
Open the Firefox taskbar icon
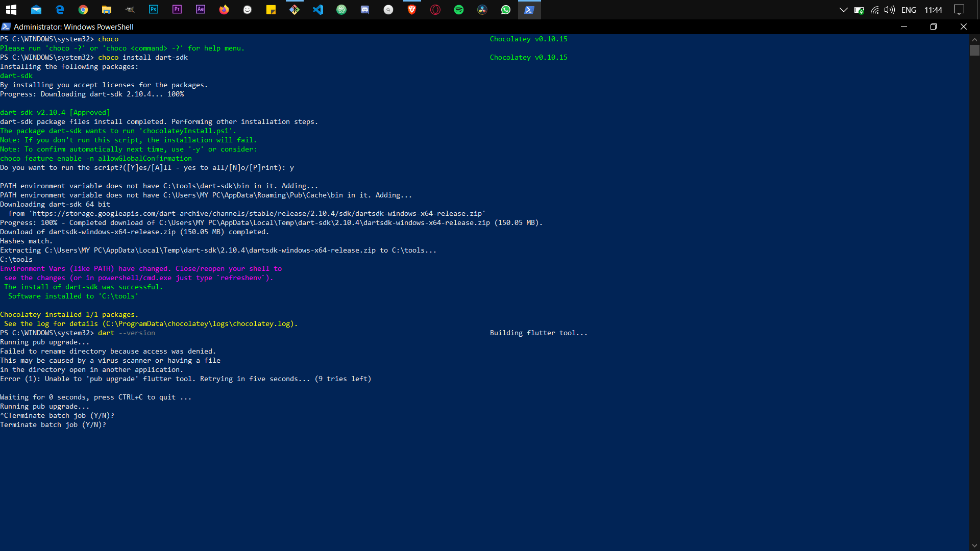(224, 10)
